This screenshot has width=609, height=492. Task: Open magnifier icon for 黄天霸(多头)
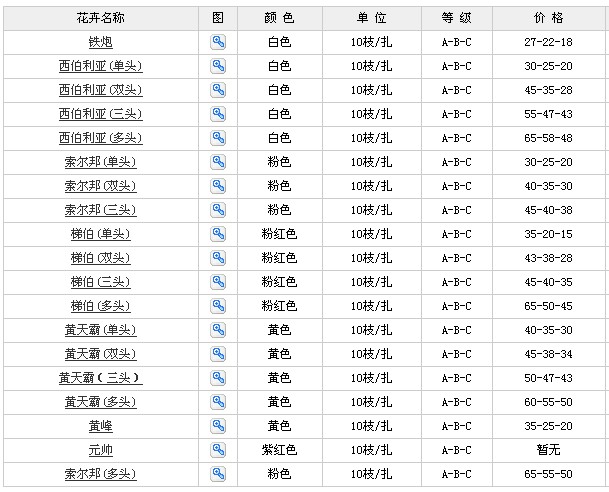coord(218,402)
